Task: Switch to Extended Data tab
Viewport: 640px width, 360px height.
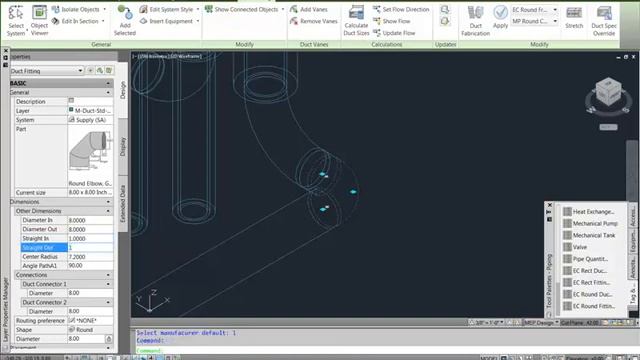Action: coord(123,204)
